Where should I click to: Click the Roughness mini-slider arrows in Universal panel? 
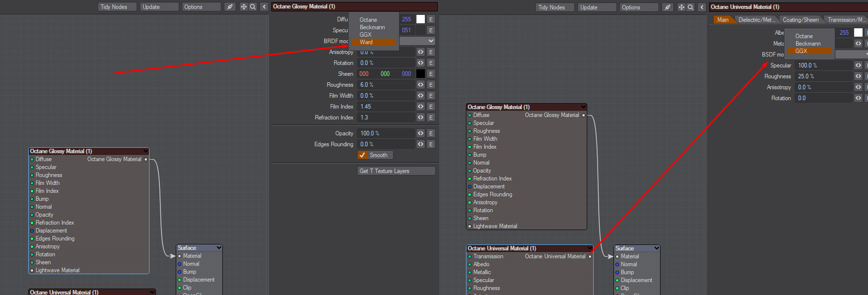858,76
